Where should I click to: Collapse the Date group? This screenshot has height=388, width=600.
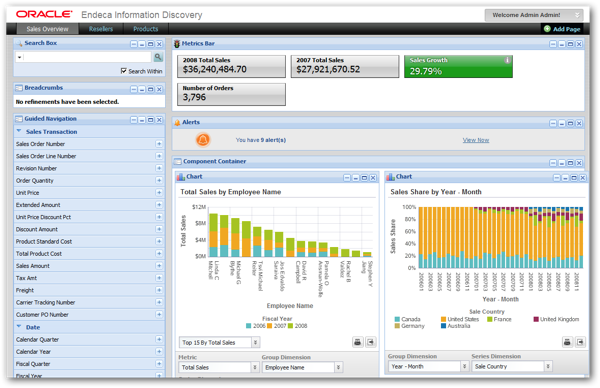19,327
